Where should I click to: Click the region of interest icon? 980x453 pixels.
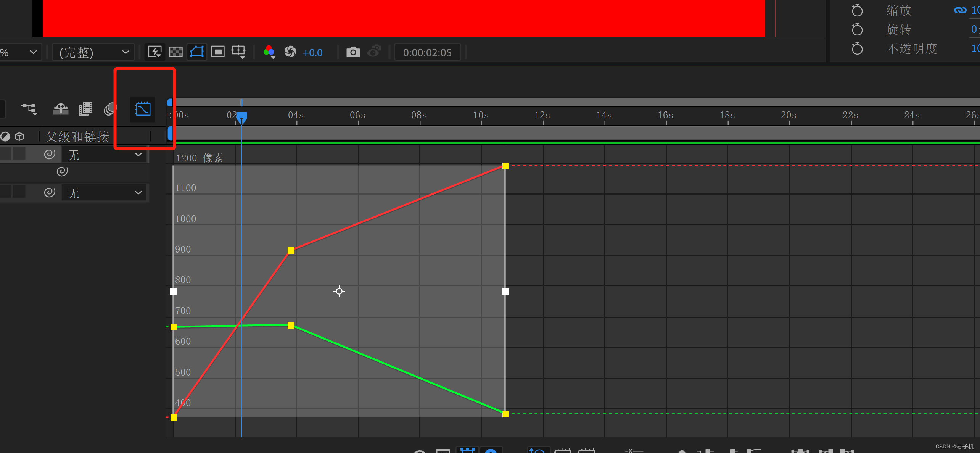218,52
